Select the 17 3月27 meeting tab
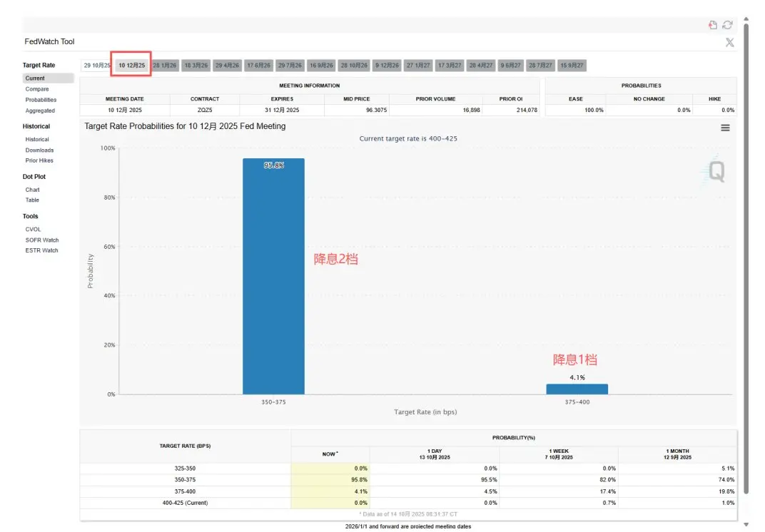765x532 pixels. (x=450, y=66)
